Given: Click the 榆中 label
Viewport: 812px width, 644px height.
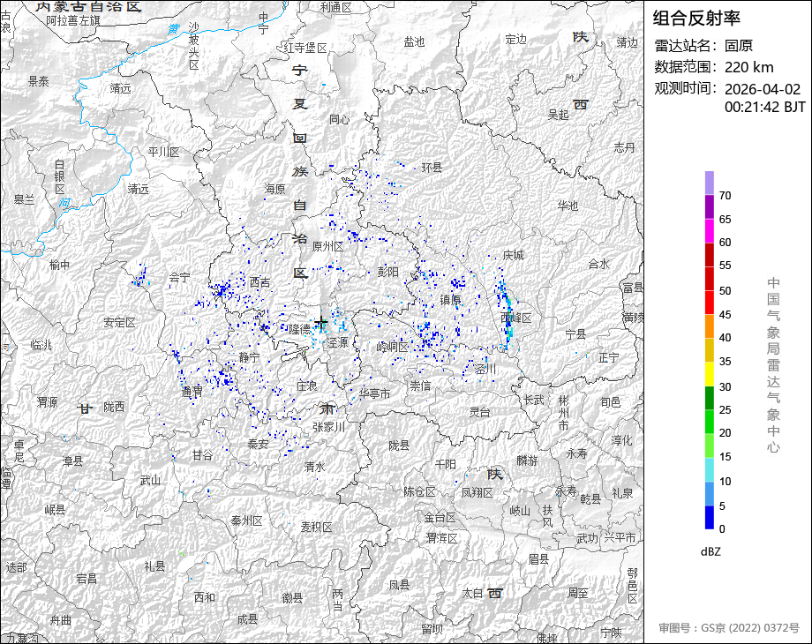Looking at the screenshot, I should point(59,265).
